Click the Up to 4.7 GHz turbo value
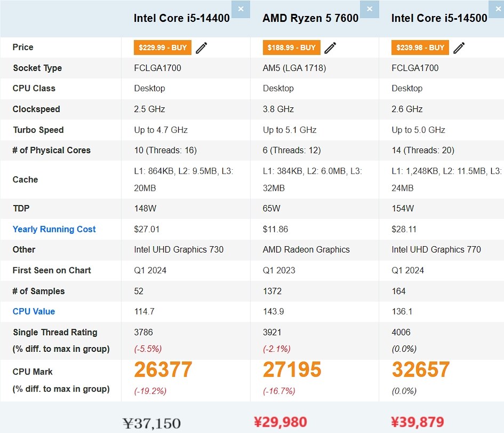This screenshot has height=433, width=504. [x=161, y=130]
